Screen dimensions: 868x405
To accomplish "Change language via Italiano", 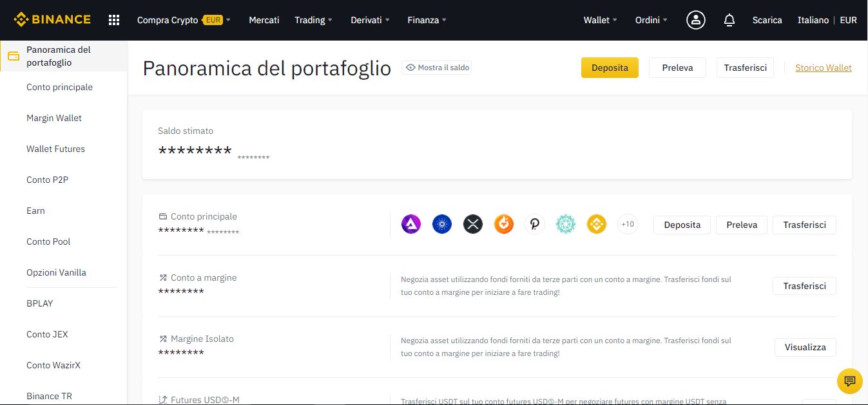I will coord(813,20).
